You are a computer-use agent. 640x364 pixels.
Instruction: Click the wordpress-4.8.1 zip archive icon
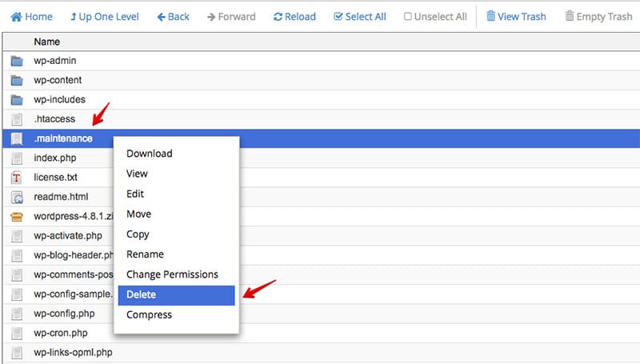coord(17,216)
